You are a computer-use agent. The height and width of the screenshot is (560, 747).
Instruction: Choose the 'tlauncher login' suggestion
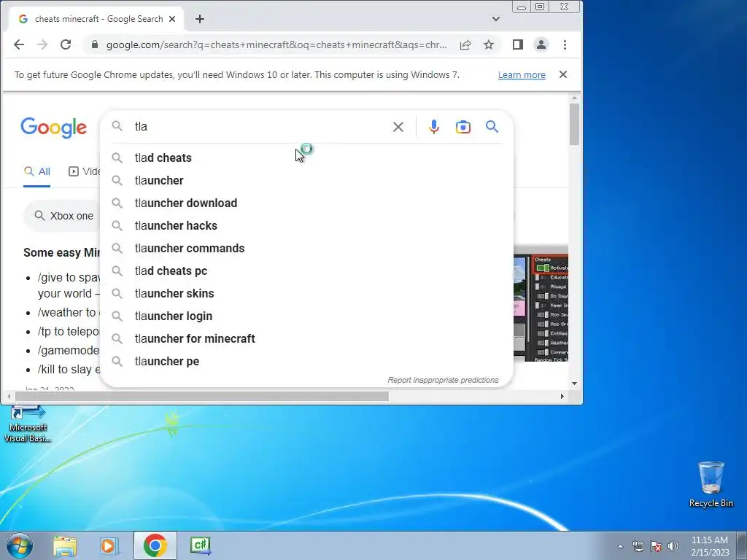click(x=307, y=316)
